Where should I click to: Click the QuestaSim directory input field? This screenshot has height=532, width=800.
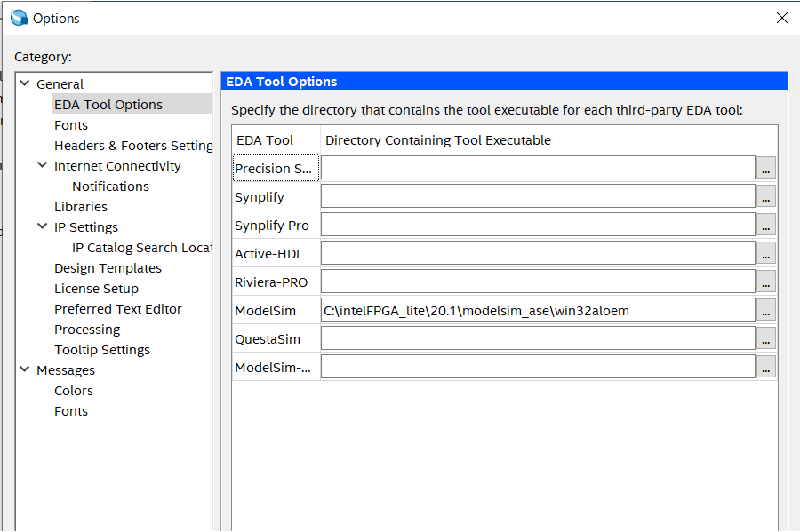(538, 338)
